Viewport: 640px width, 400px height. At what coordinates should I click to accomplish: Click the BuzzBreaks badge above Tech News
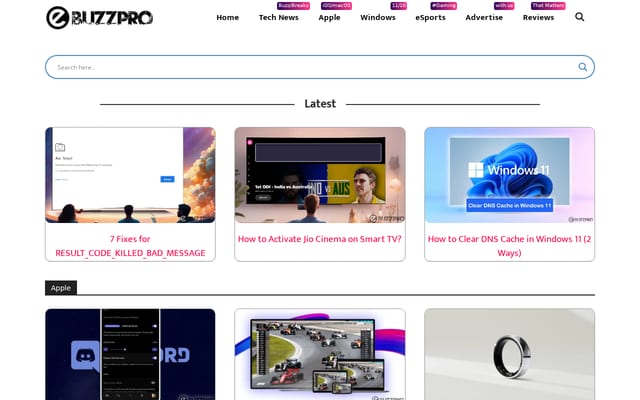click(x=293, y=6)
